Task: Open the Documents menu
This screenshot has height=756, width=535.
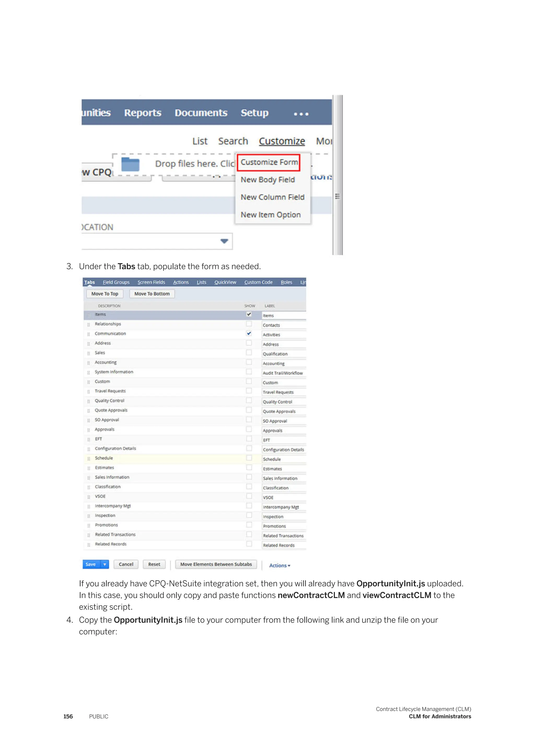Action: [x=201, y=113]
